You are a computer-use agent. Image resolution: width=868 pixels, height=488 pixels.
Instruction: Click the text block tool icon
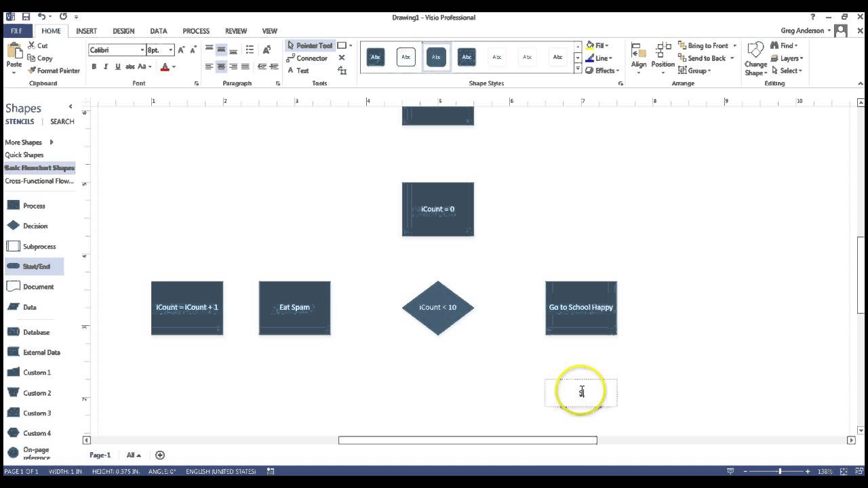point(342,70)
